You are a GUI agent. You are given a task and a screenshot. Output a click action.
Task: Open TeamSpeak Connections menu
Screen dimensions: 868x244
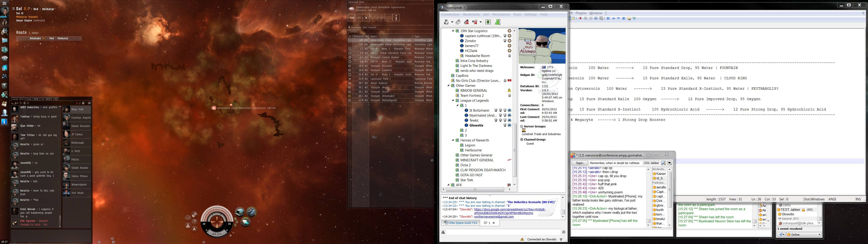point(451,14)
